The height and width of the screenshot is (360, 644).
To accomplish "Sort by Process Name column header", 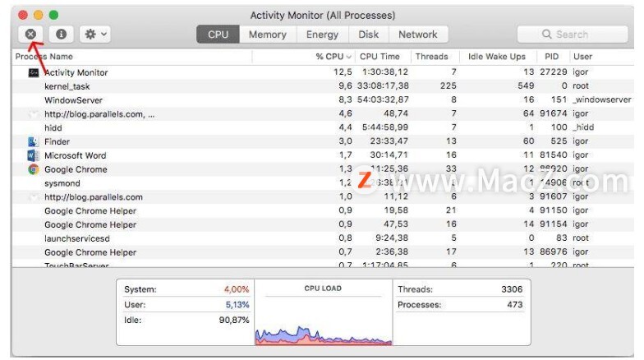I will [44, 57].
